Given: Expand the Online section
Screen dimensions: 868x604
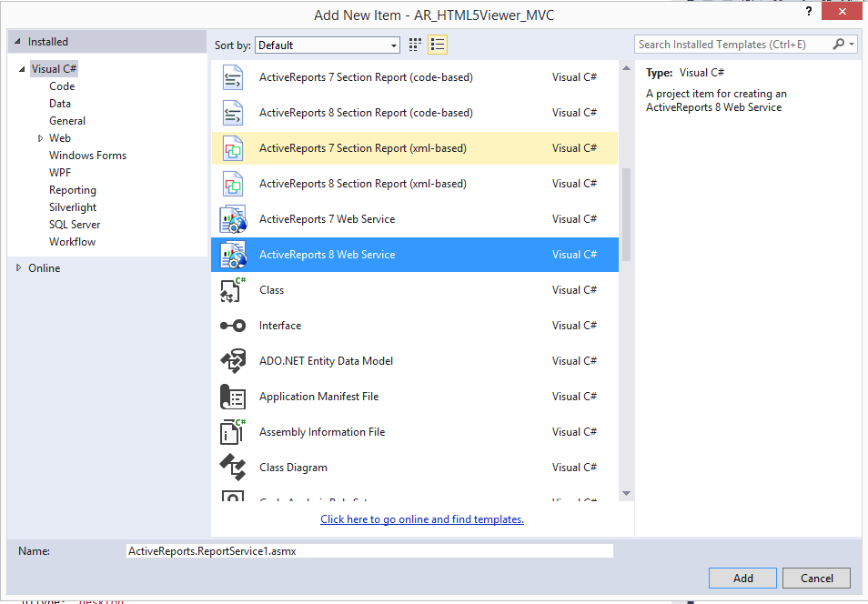Looking at the screenshot, I should point(18,268).
